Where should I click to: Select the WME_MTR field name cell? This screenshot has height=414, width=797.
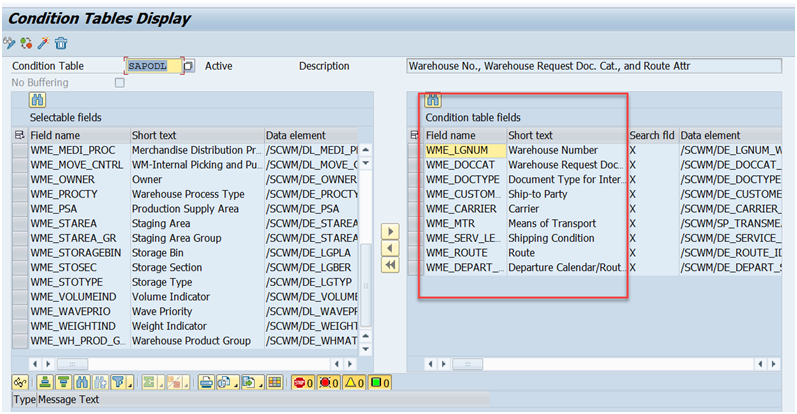pos(465,223)
